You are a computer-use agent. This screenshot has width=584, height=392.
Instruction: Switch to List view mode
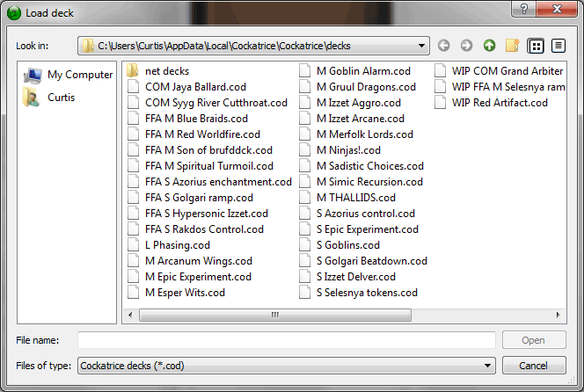coord(536,47)
